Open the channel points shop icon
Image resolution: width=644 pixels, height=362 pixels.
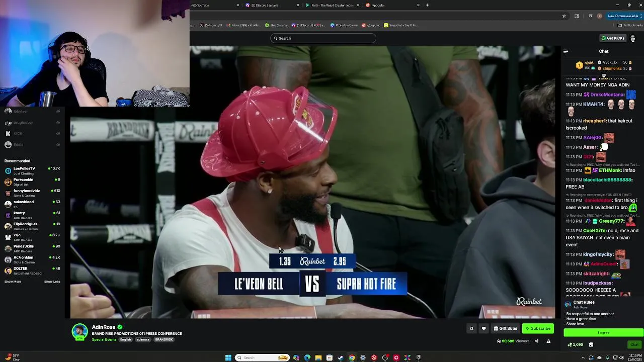tap(591, 345)
